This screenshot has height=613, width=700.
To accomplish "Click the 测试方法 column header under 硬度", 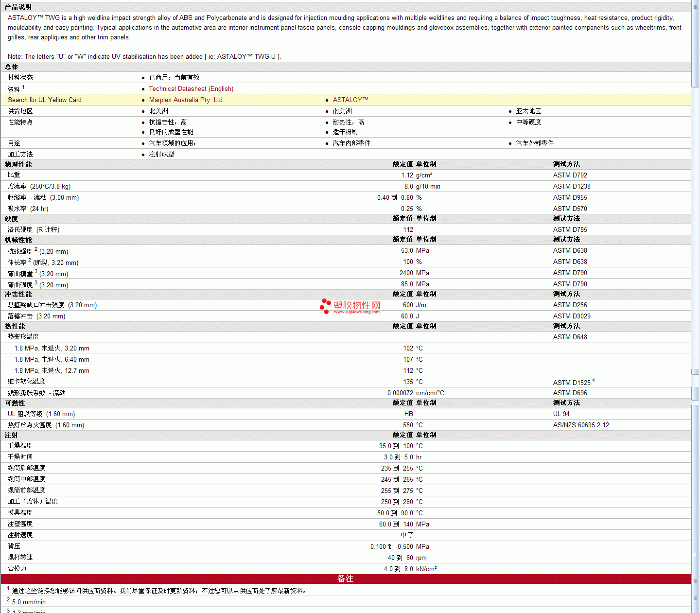I will (x=566, y=219).
